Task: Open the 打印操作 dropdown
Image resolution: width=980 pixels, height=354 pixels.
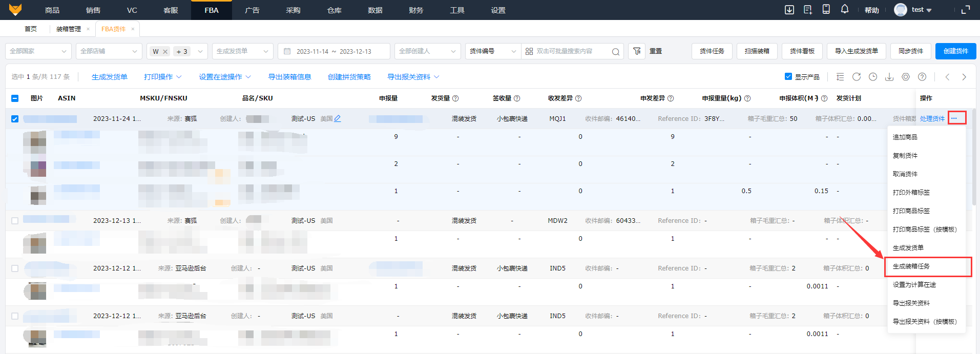Action: pos(162,77)
